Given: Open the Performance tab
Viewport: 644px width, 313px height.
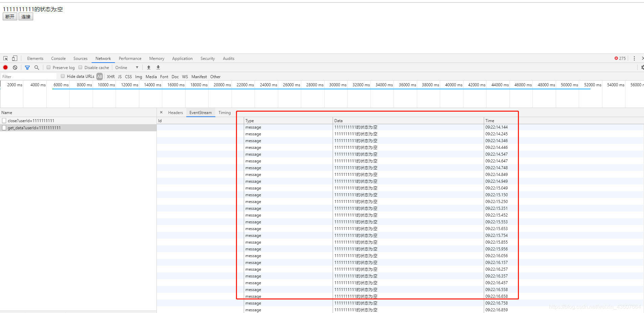Looking at the screenshot, I should (x=130, y=59).
